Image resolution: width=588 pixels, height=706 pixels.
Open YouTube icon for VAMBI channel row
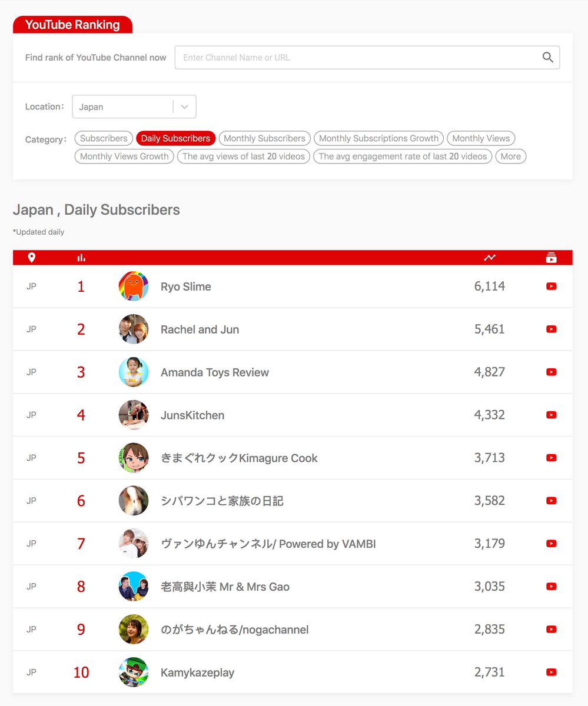[x=551, y=544]
